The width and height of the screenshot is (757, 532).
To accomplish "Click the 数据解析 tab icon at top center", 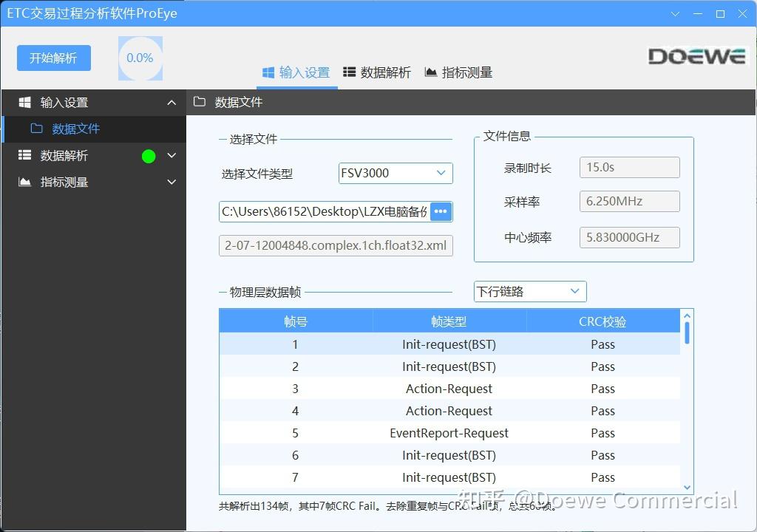I will click(x=350, y=72).
